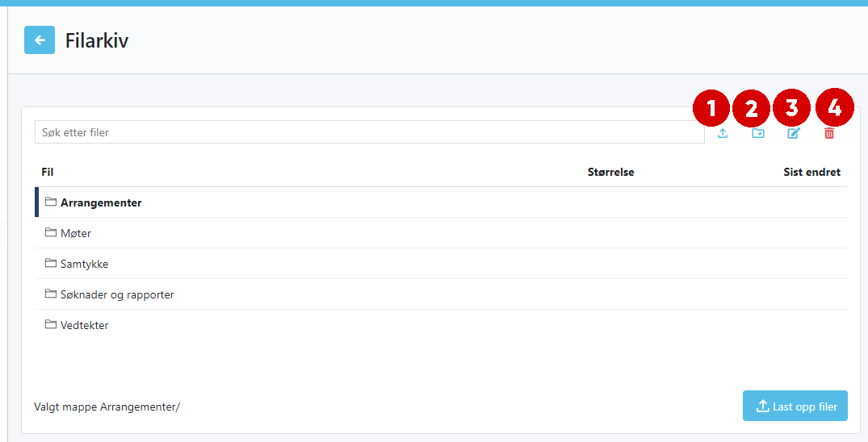Select the Arrangementer folder name
The width and height of the screenshot is (868, 442).
click(101, 202)
